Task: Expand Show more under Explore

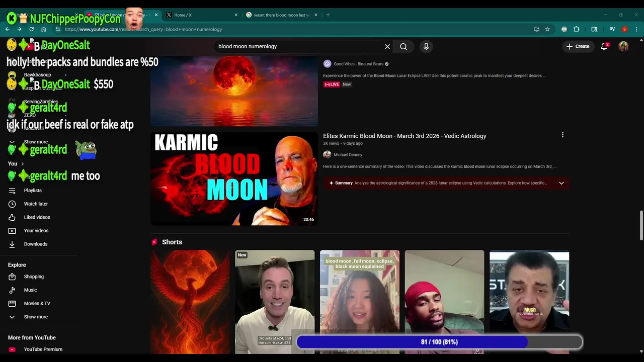Action: [x=36, y=317]
